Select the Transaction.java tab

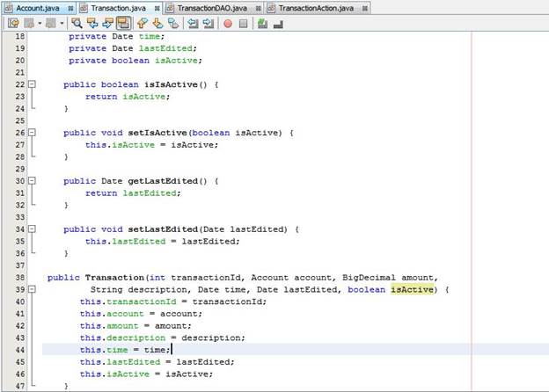pyautogui.click(x=119, y=8)
